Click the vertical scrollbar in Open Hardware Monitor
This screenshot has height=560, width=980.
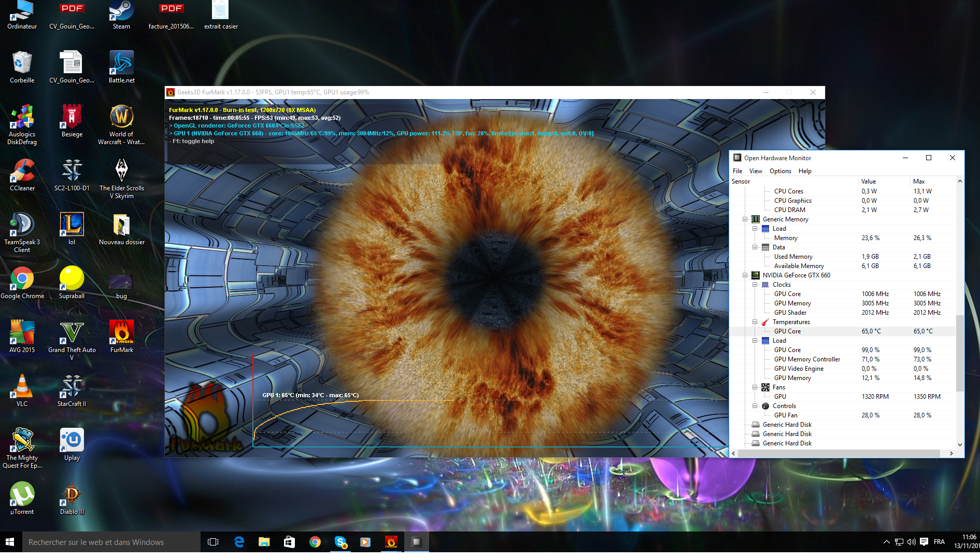960,353
